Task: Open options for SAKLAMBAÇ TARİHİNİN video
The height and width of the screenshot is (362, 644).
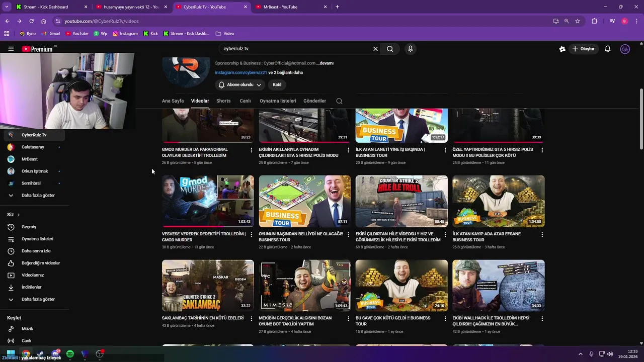Action: (x=252, y=319)
